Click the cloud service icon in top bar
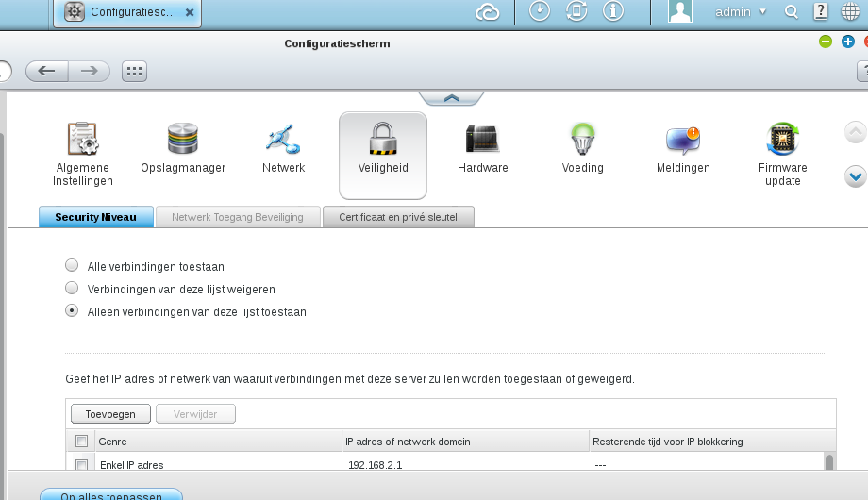This screenshot has width=868, height=500. (487, 11)
